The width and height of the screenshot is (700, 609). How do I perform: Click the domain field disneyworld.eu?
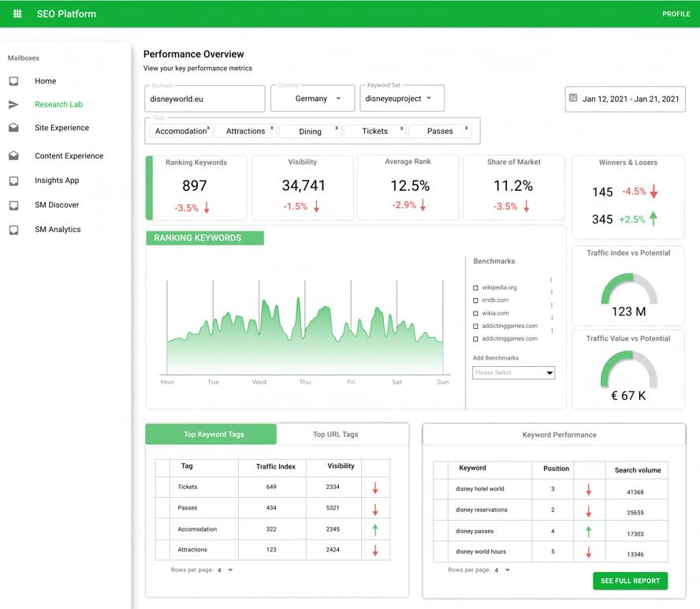point(204,99)
